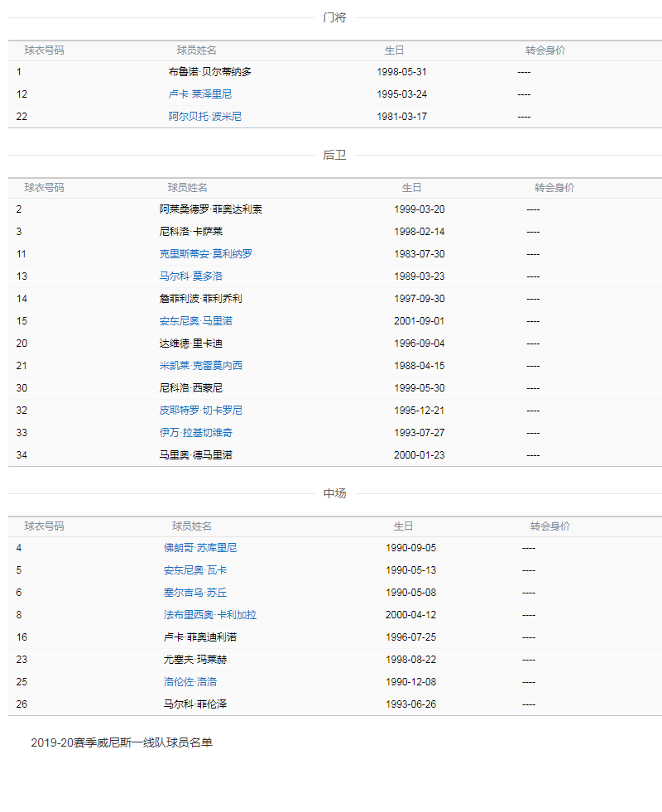Click the 后卫 section heading
Viewport: 662px width, 812px height.
click(334, 155)
